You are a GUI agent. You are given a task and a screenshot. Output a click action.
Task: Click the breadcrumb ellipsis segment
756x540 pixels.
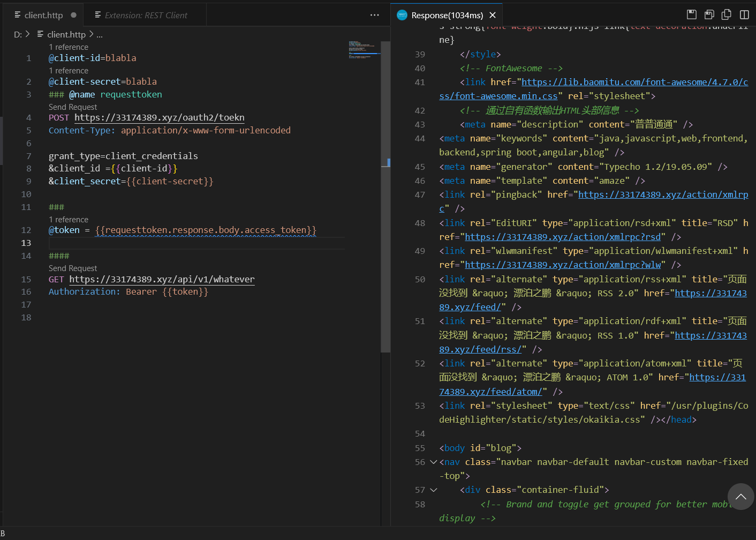[100, 35]
